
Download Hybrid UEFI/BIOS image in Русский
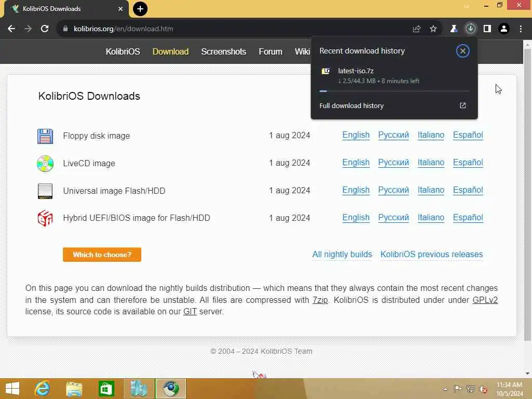click(x=394, y=218)
